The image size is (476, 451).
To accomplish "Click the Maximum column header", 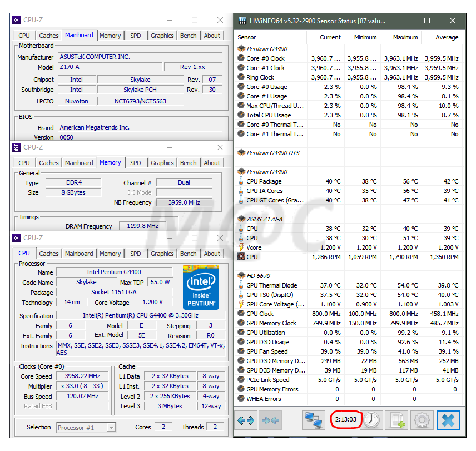I will (x=401, y=37).
